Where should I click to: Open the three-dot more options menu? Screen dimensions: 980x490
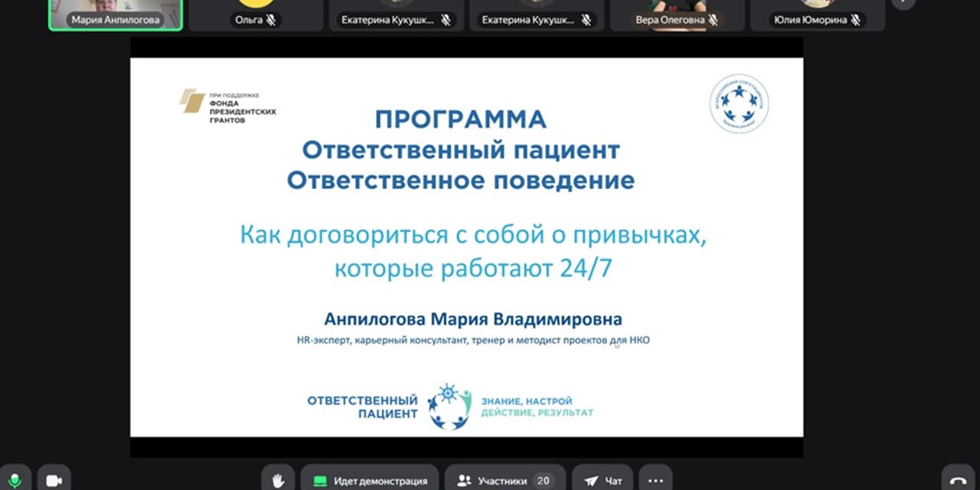pyautogui.click(x=655, y=479)
